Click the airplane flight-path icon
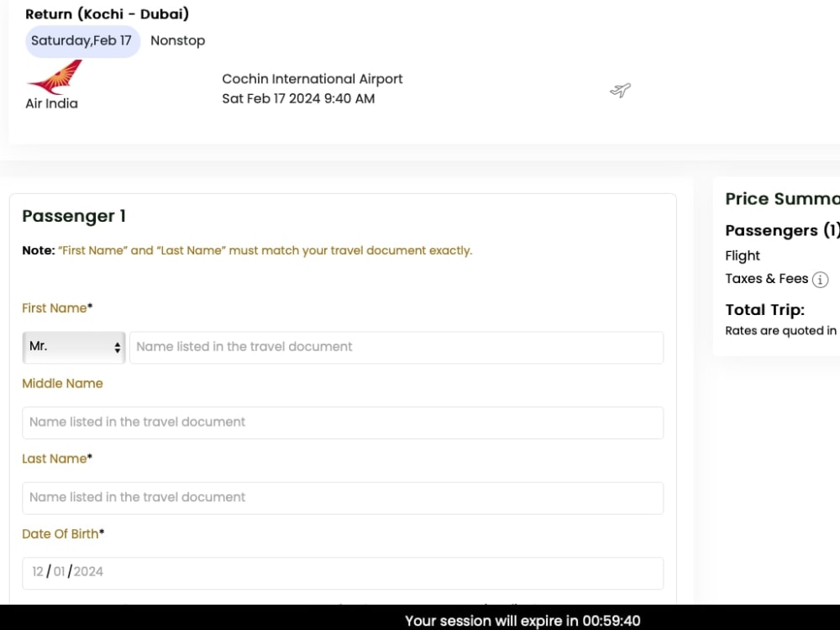The image size is (840, 630). point(620,91)
